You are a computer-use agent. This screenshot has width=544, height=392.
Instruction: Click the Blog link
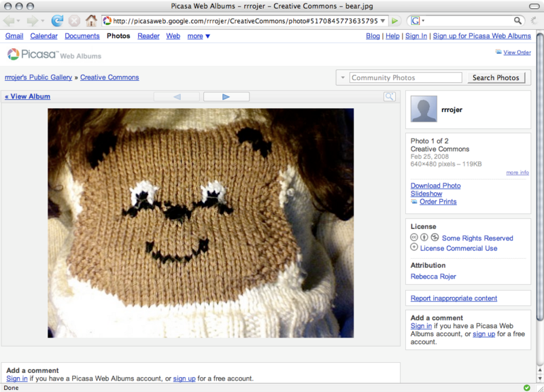tap(373, 36)
